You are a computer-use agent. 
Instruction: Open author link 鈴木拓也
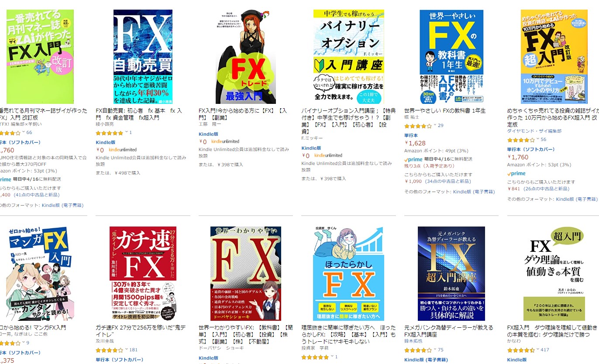(413, 341)
